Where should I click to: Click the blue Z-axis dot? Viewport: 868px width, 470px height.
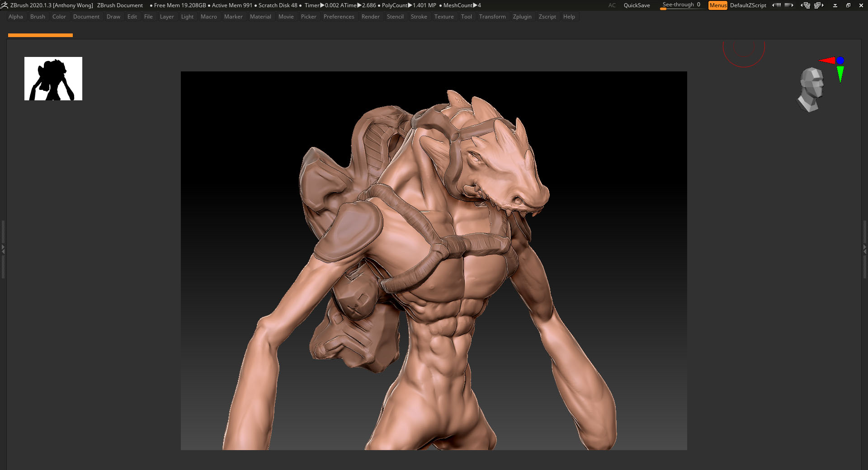pos(840,60)
